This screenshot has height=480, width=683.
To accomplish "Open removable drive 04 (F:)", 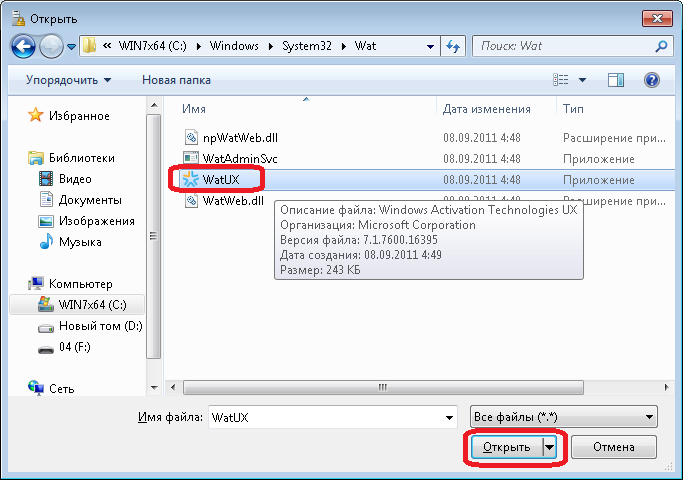I will pos(74,347).
